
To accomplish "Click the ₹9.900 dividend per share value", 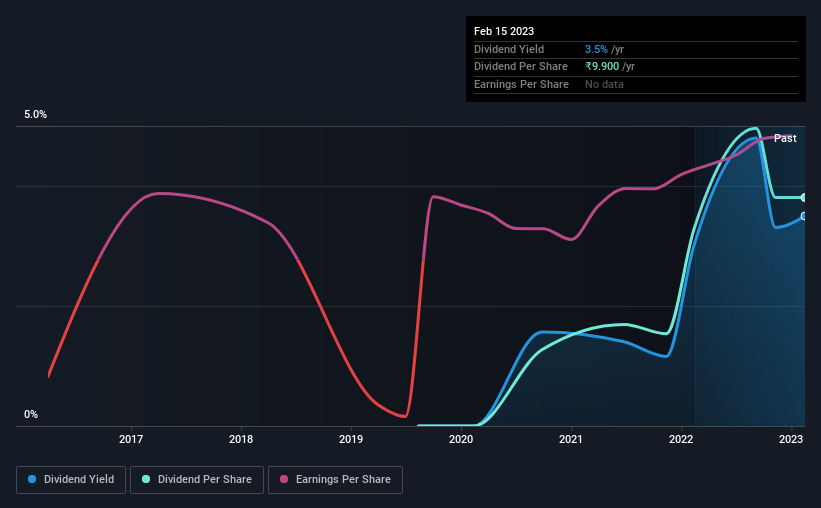I will click(602, 67).
